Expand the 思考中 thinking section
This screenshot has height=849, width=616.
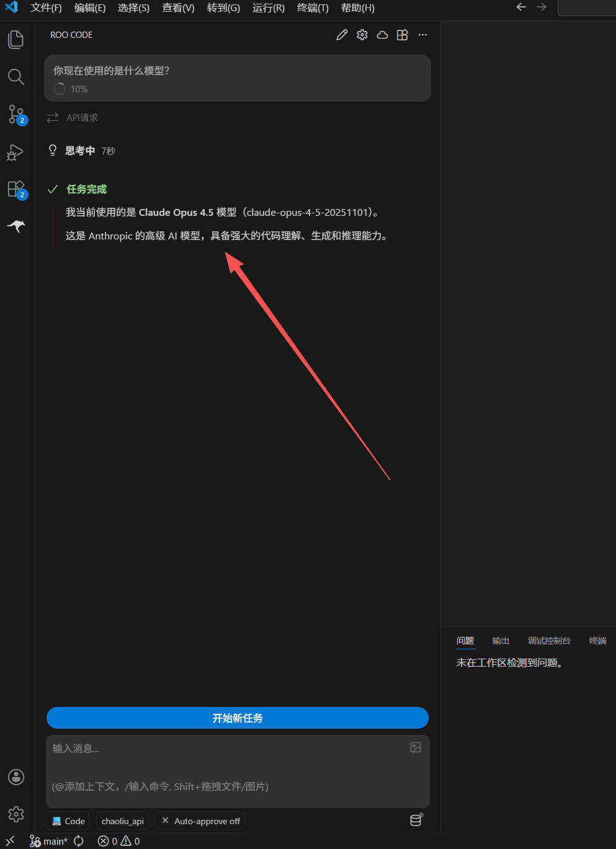click(81, 151)
